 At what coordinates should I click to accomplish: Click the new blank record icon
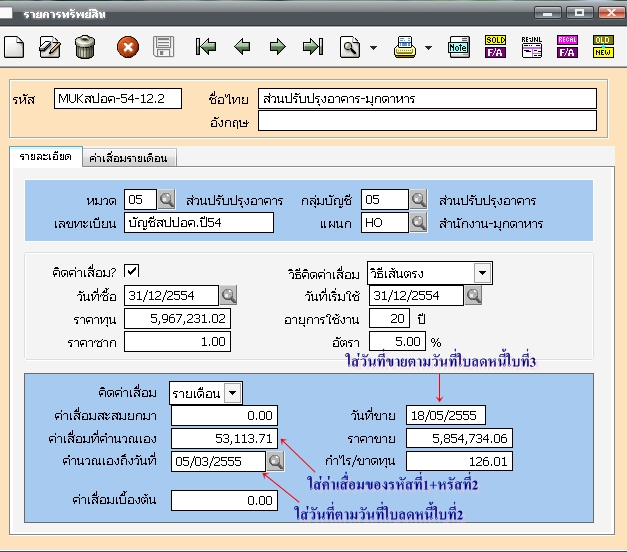pyautogui.click(x=14, y=47)
